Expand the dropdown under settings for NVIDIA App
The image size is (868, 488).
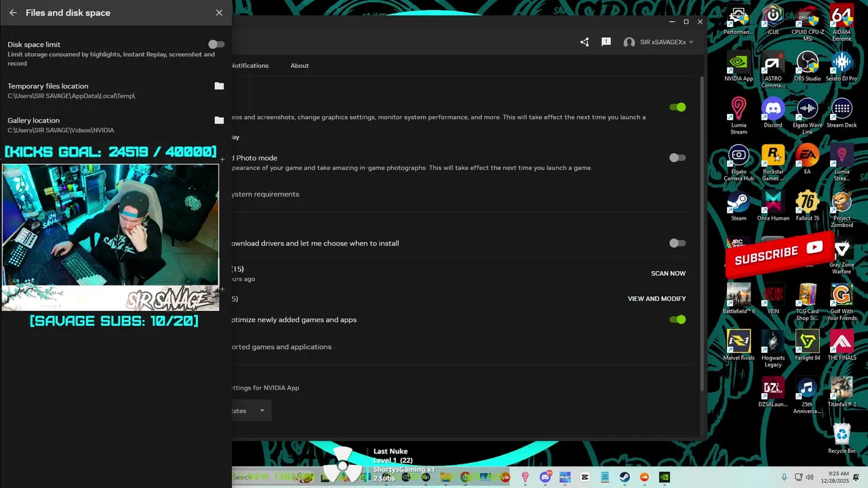click(252, 411)
